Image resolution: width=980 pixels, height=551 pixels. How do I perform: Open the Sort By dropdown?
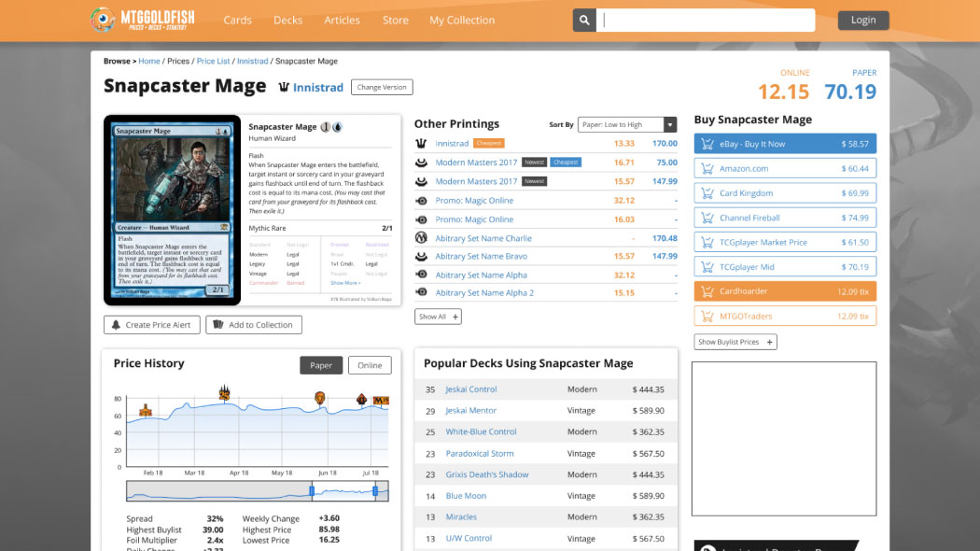tap(627, 124)
